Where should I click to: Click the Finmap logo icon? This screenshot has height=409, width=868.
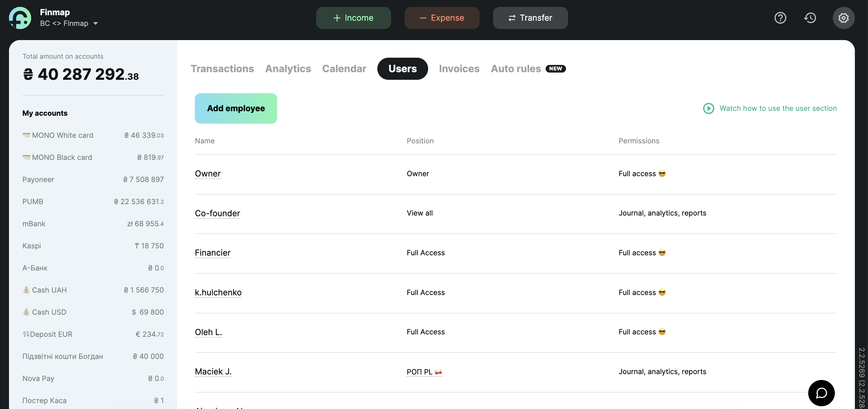click(x=20, y=18)
